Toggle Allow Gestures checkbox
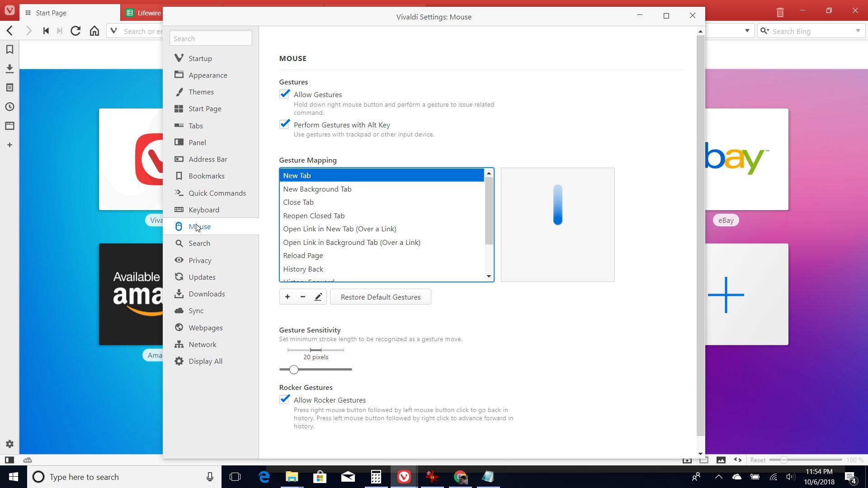This screenshot has height=488, width=868. pyautogui.click(x=284, y=94)
